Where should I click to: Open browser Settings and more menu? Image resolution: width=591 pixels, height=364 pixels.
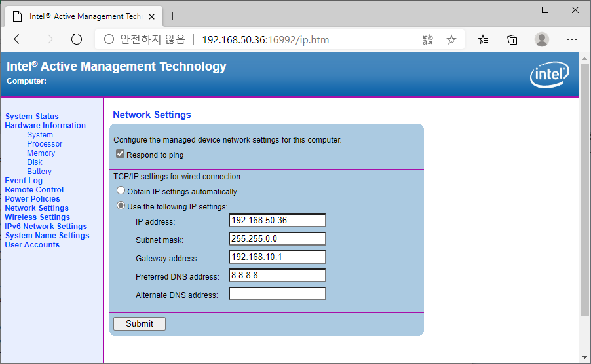coord(572,39)
